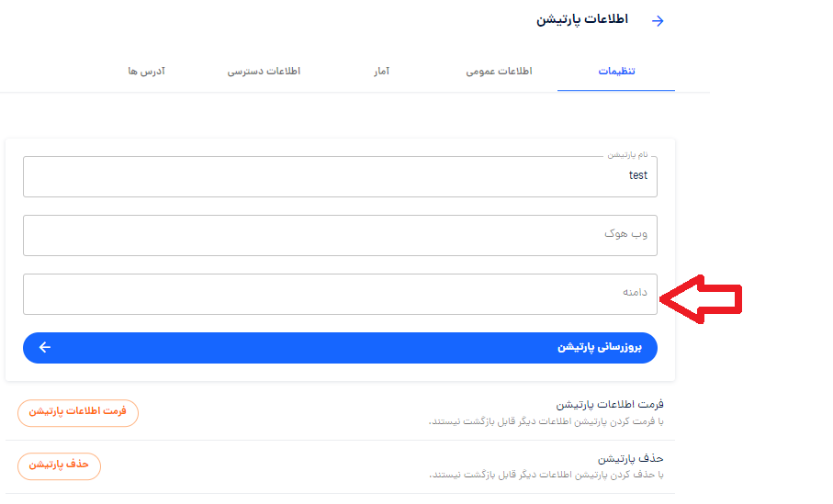The width and height of the screenshot is (833, 504).
Task: Click the اطلاعات پارتیشن page title
Action: click(582, 19)
